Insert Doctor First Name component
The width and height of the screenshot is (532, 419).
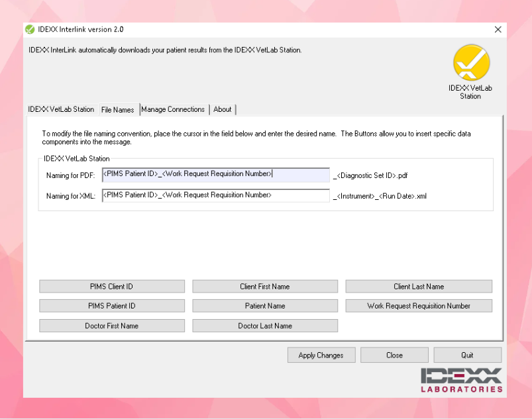(x=112, y=326)
